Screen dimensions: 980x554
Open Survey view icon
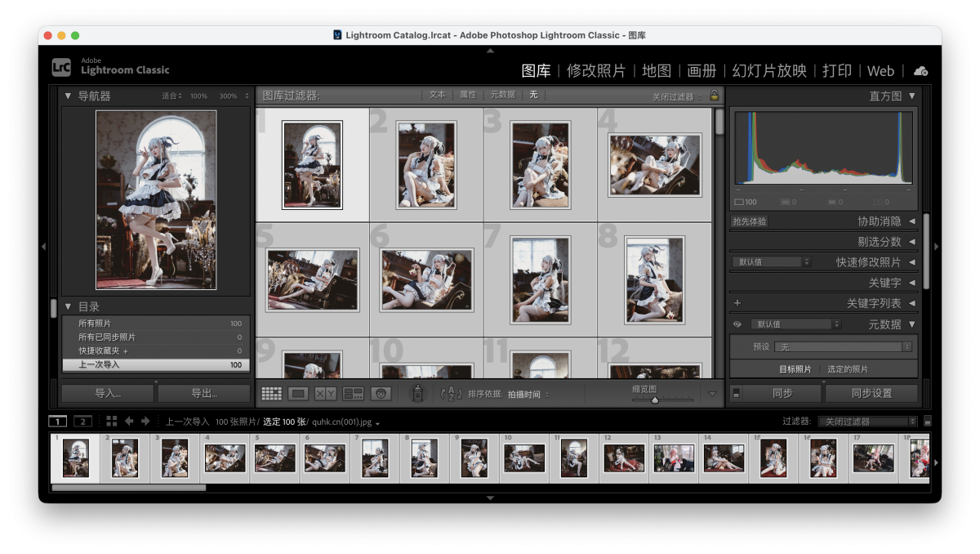[x=353, y=394]
